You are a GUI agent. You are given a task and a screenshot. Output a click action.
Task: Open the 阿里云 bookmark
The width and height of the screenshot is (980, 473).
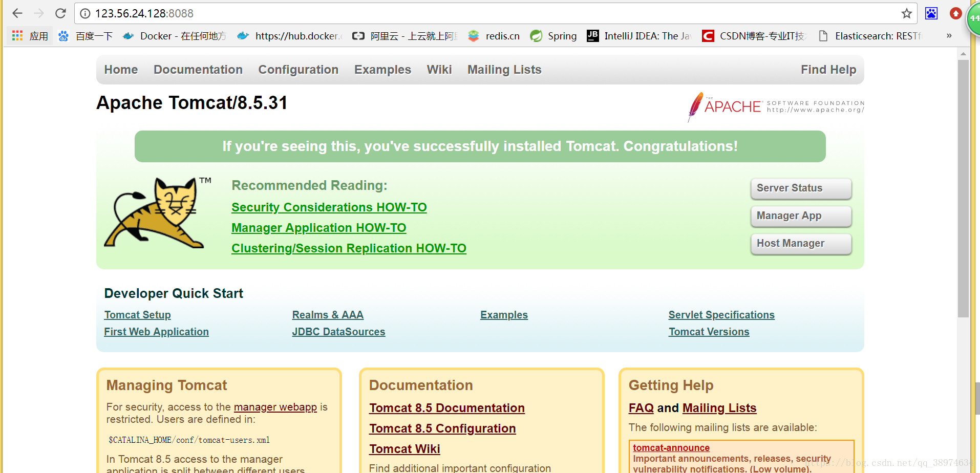(x=405, y=36)
